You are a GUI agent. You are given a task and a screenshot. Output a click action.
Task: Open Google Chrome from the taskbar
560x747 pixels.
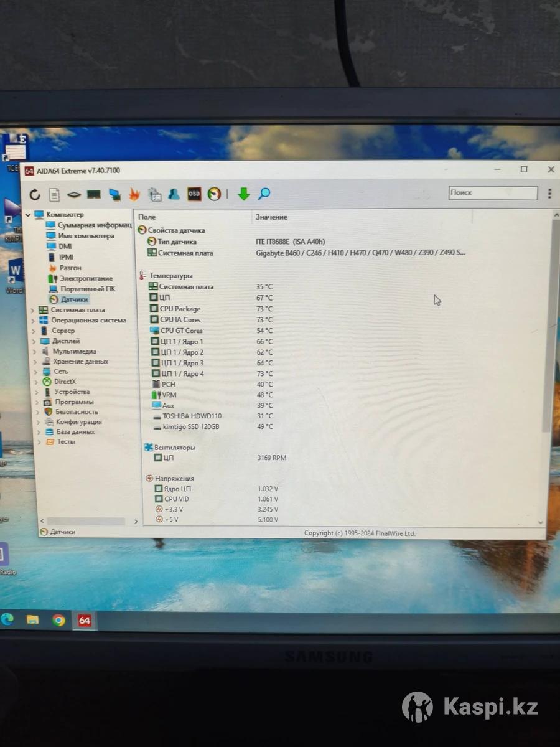click(58, 620)
